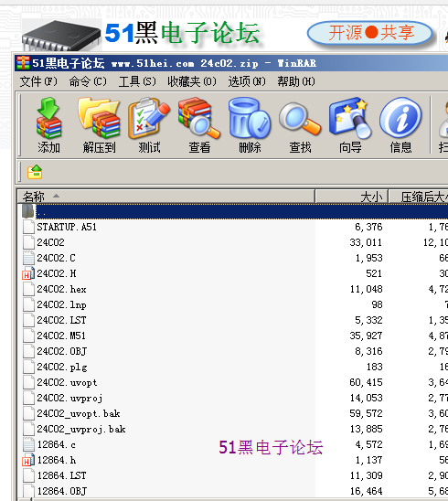Image resolution: width=448 pixels, height=501 pixels.
Task: Select the file 24C02.LST
Action: click(61, 320)
